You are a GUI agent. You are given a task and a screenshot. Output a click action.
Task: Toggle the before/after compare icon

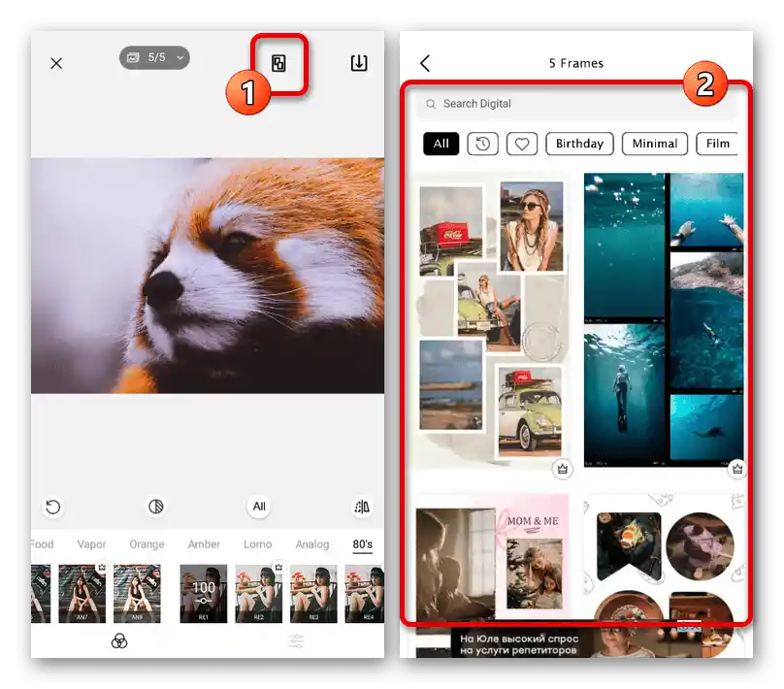[156, 507]
